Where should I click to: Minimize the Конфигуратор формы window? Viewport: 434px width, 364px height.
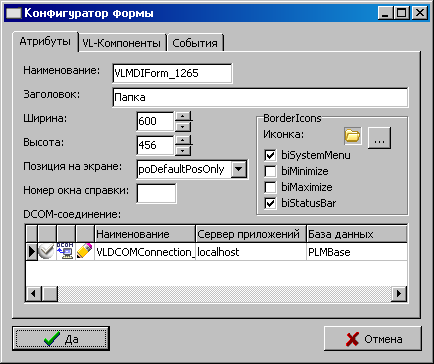click(x=386, y=13)
